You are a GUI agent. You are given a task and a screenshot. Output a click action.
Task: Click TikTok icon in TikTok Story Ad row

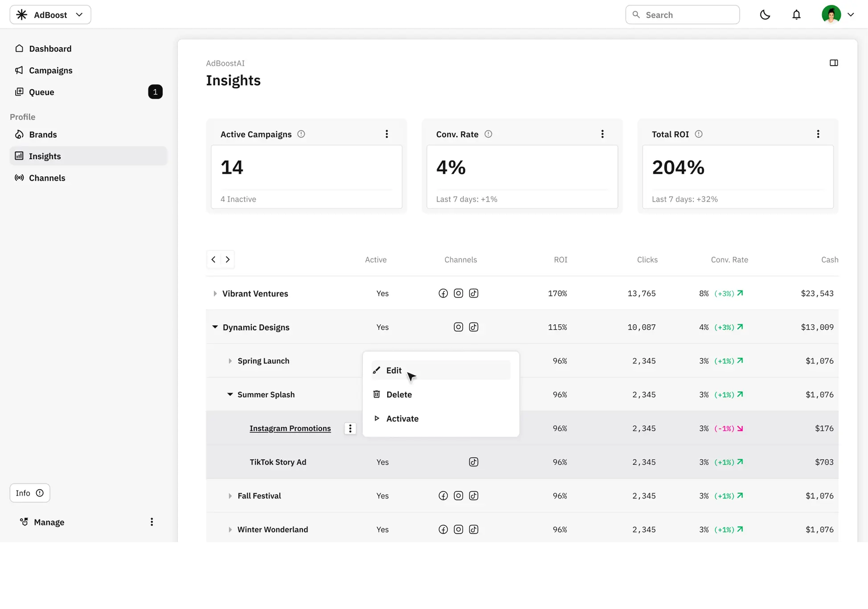[474, 462]
